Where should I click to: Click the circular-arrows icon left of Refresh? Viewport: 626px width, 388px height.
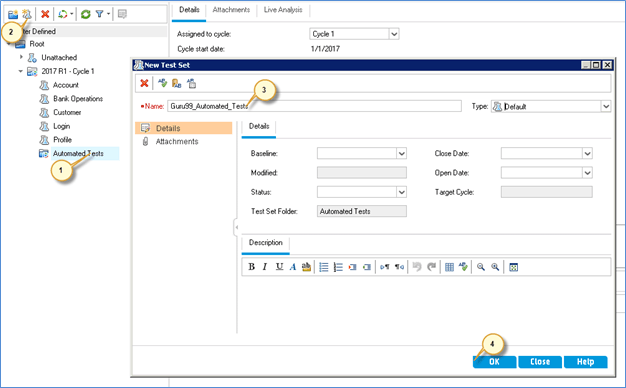coord(63,14)
